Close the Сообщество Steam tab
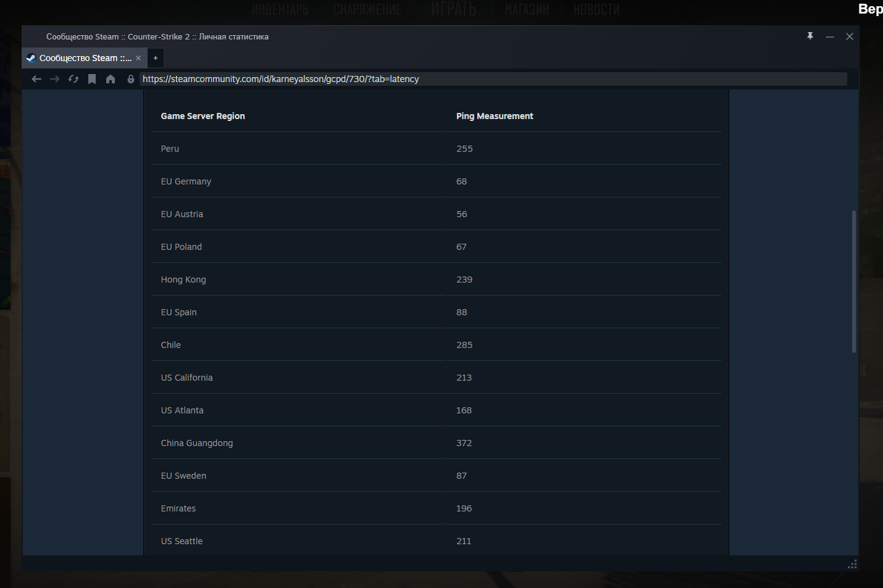Viewport: 883px width, 588px height. [138, 58]
